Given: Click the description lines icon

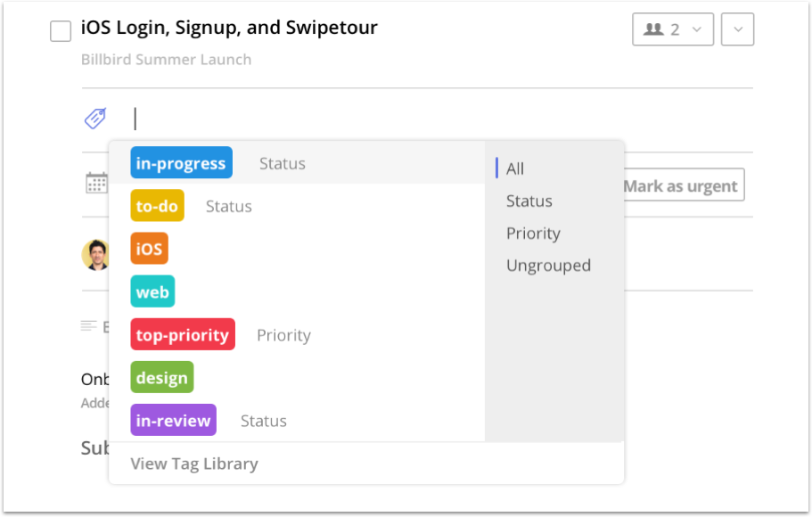Looking at the screenshot, I should pos(88,326).
